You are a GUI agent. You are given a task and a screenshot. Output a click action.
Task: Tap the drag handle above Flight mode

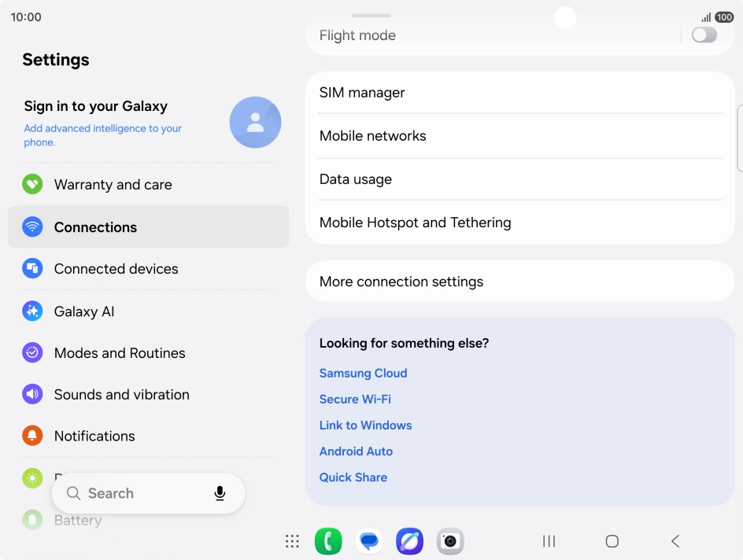(x=371, y=16)
